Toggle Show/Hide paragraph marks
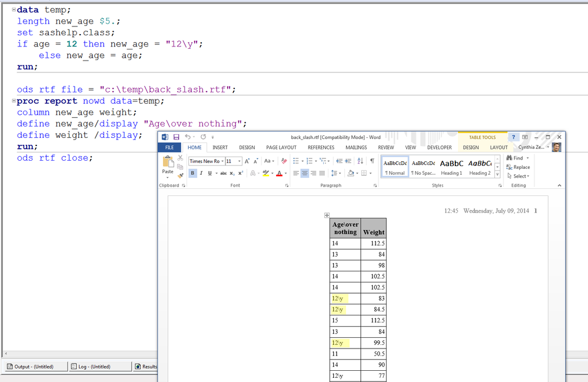 [371, 161]
